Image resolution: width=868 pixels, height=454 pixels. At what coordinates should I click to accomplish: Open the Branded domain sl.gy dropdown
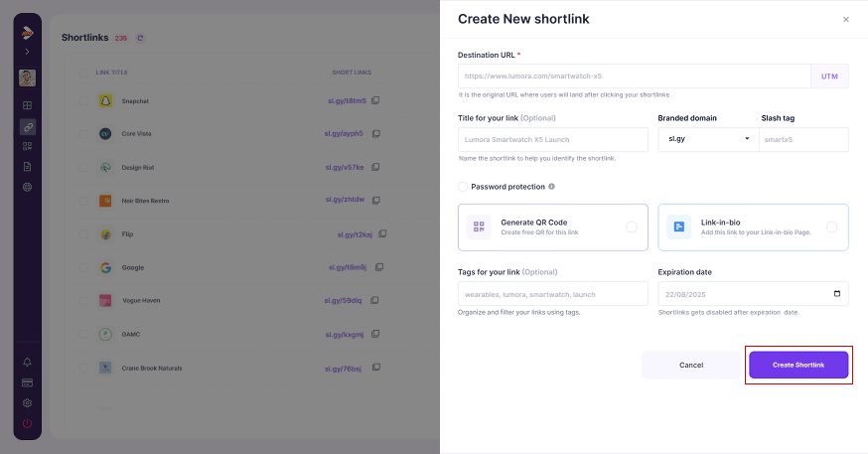708,139
